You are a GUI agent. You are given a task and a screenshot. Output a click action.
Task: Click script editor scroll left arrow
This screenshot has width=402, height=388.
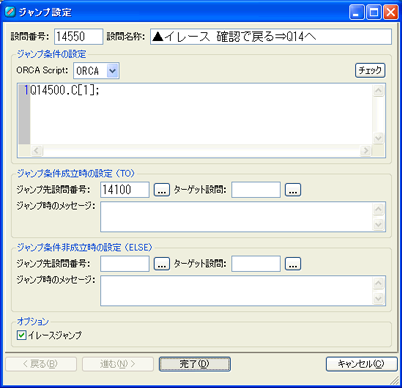tap(37, 151)
